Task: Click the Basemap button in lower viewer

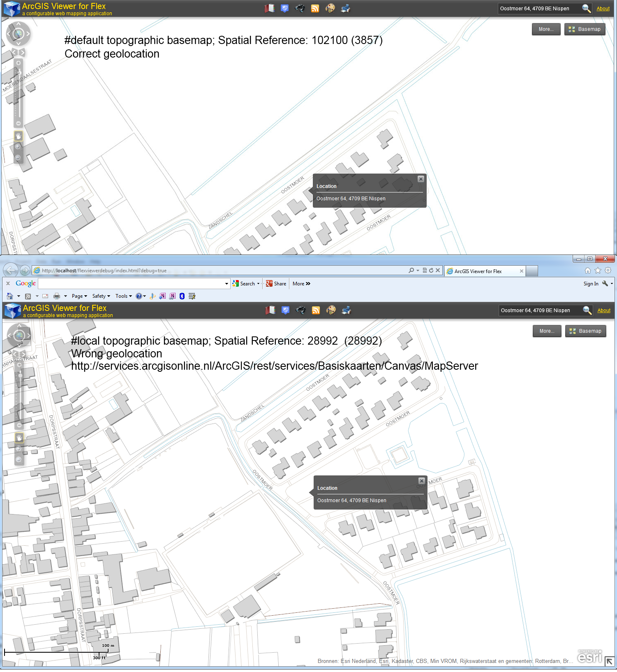Action: click(585, 331)
